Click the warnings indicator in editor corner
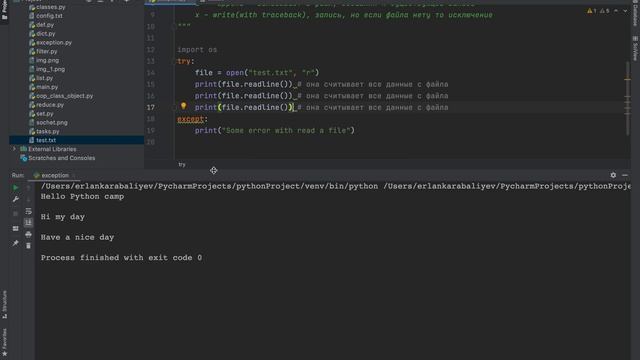Screen dimensions: 640x360 pos(599,11)
